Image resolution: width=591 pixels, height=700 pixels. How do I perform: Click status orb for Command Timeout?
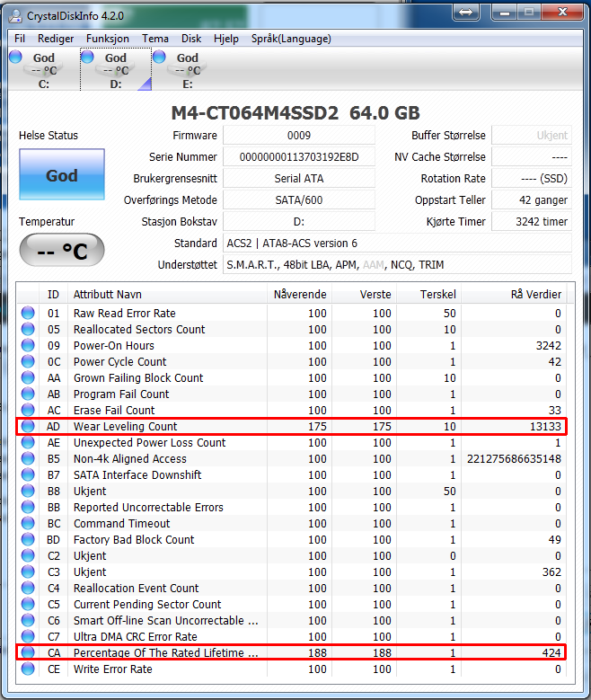click(x=28, y=523)
